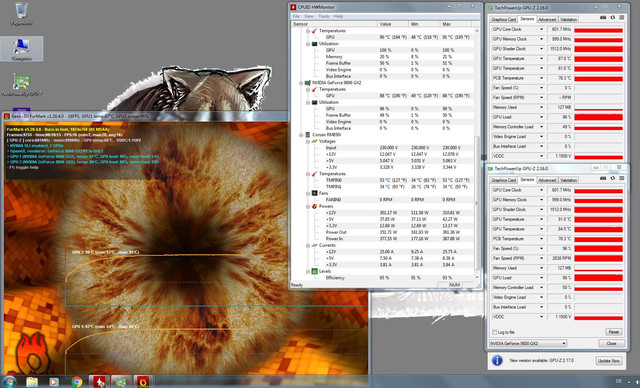Switch to Validation tab in front GPU-Z
640x388 pixels.
[569, 180]
